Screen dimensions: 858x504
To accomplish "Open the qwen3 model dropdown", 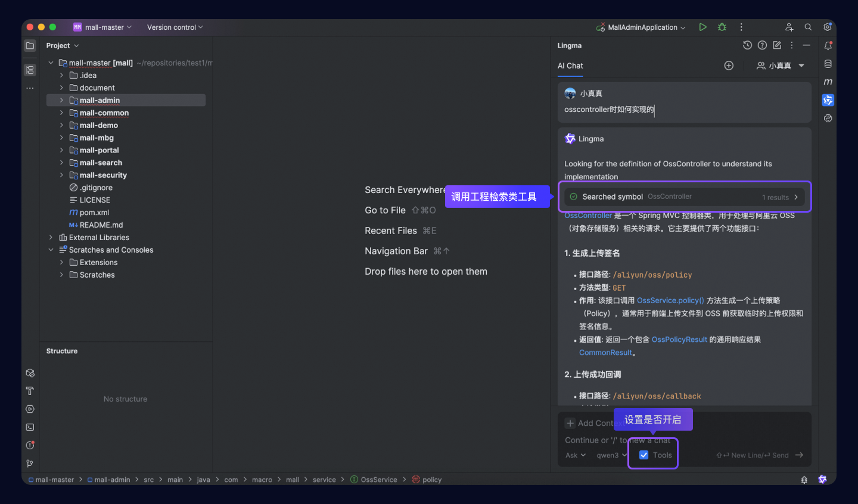I will click(612, 455).
